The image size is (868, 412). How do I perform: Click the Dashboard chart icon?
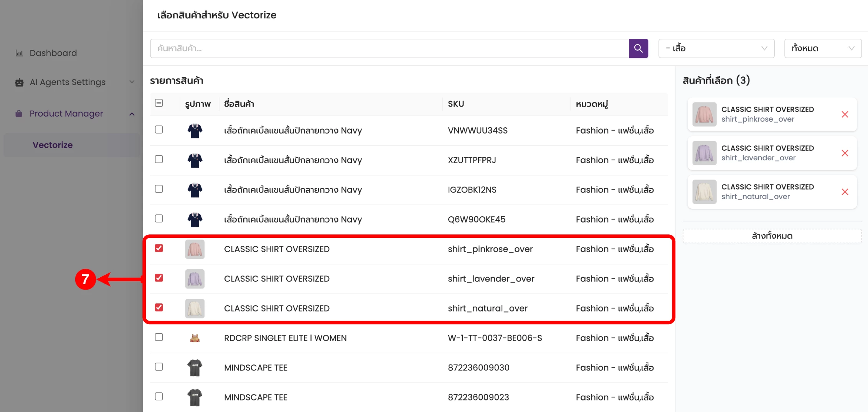(19, 53)
